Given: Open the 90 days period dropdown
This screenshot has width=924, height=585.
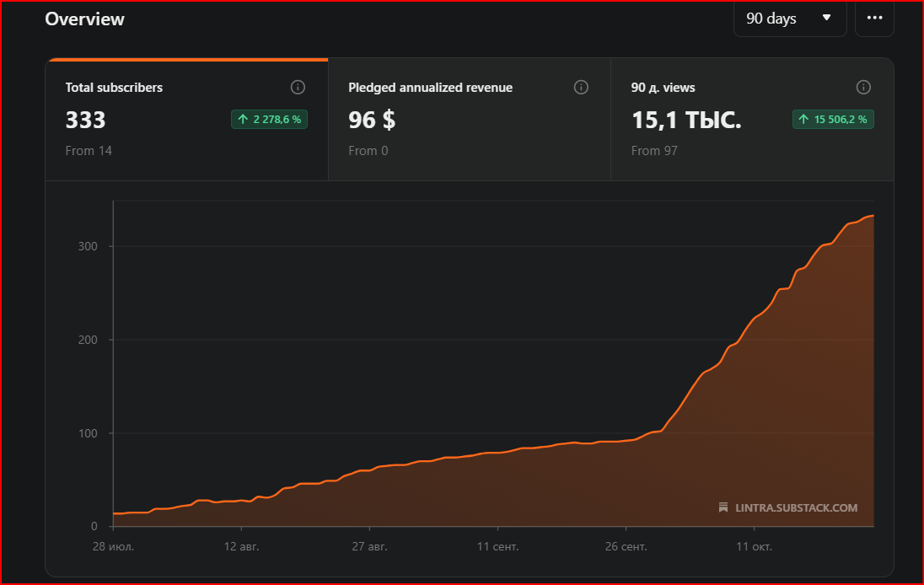Looking at the screenshot, I should point(790,19).
